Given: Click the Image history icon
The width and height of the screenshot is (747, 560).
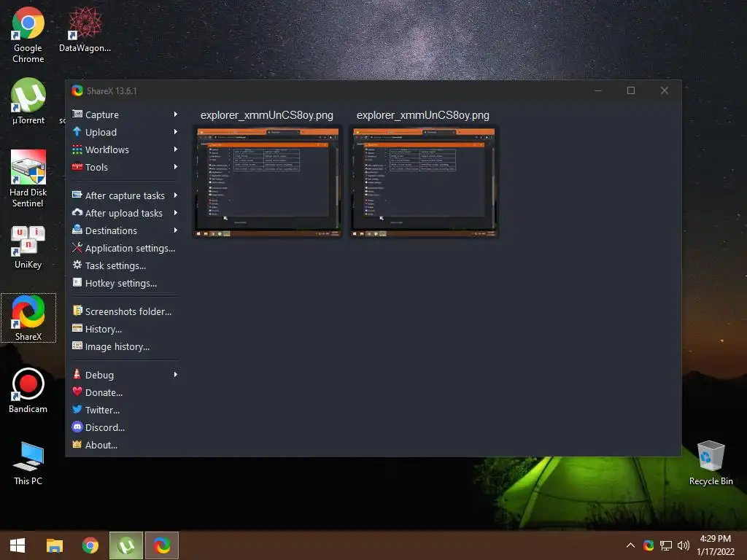Looking at the screenshot, I should (77, 346).
